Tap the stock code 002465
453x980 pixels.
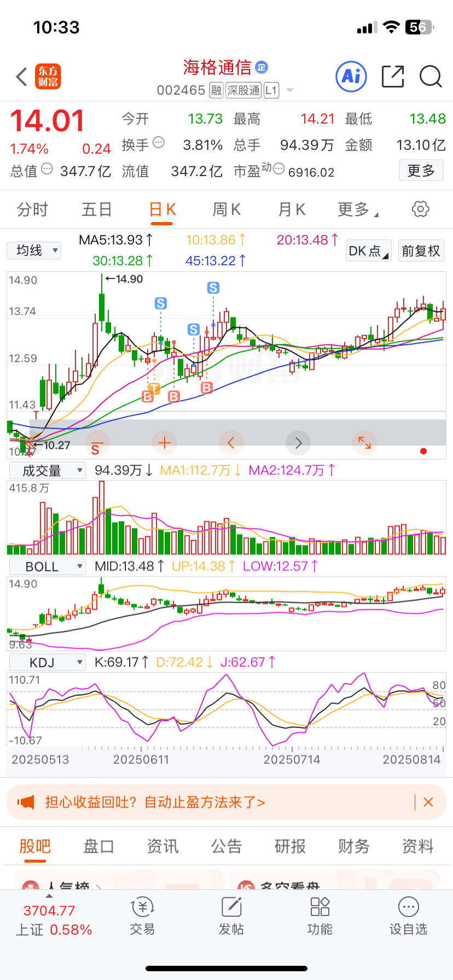181,90
